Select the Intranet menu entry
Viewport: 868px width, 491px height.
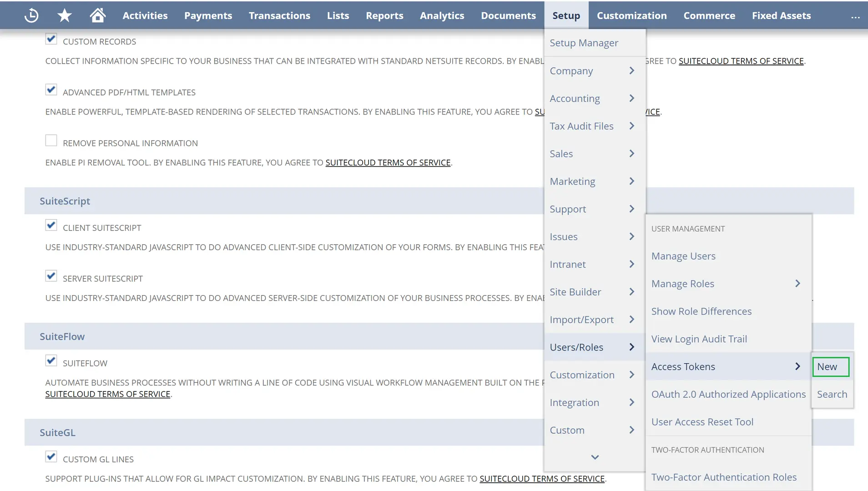tap(595, 264)
